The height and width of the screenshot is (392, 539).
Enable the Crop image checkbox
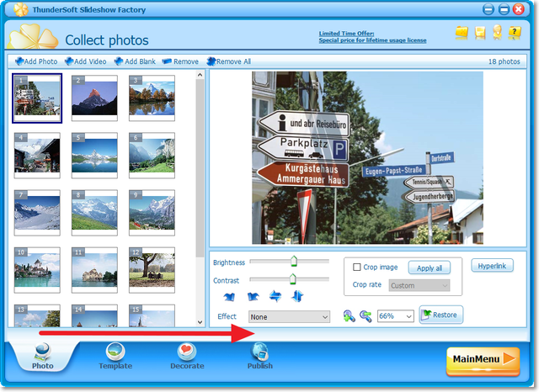357,268
